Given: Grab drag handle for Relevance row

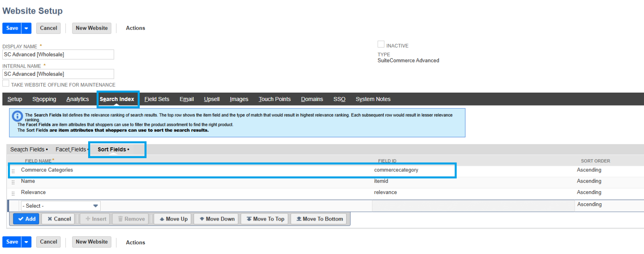Looking at the screenshot, I should pyautogui.click(x=13, y=194).
